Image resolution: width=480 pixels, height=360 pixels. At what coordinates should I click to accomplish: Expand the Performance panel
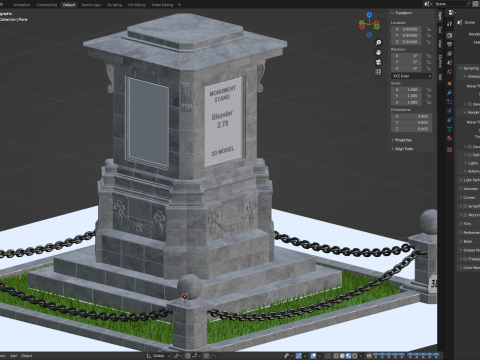(469, 232)
